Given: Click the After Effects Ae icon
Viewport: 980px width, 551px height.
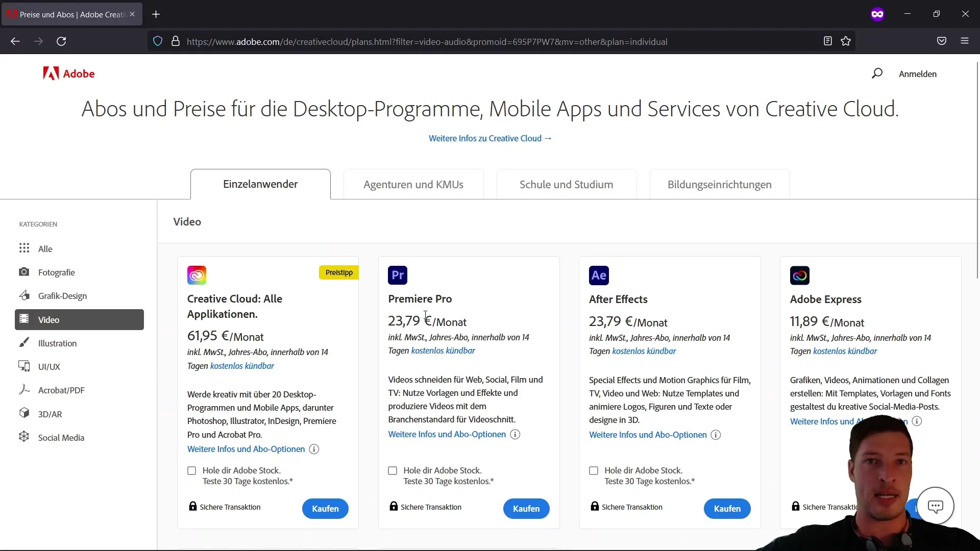Looking at the screenshot, I should tap(599, 275).
